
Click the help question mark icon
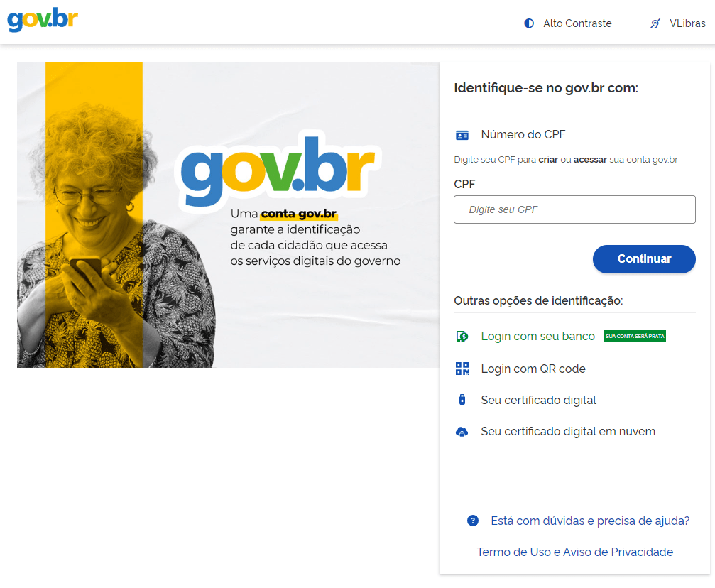click(x=473, y=521)
